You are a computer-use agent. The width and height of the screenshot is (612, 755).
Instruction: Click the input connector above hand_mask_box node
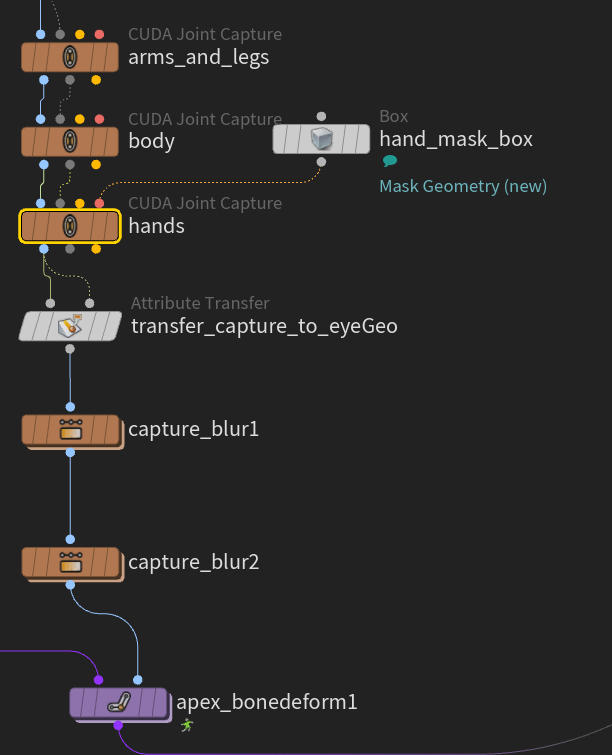pyautogui.click(x=321, y=117)
